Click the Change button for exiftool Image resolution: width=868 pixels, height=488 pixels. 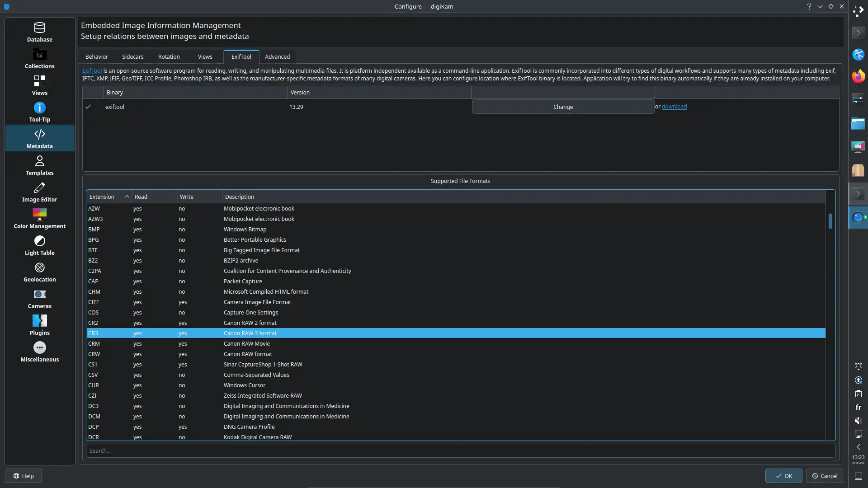pos(562,107)
